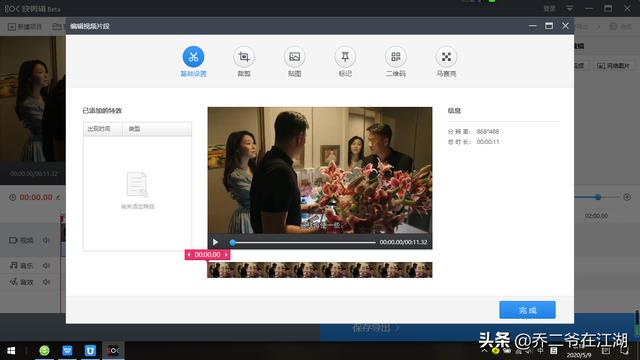Open the dropdown triangle menu in main title bar
This screenshot has height=360, width=640.
click(569, 8)
